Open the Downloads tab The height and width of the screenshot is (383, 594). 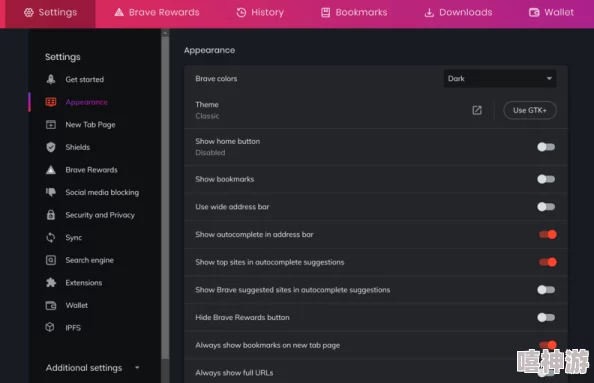tap(458, 13)
